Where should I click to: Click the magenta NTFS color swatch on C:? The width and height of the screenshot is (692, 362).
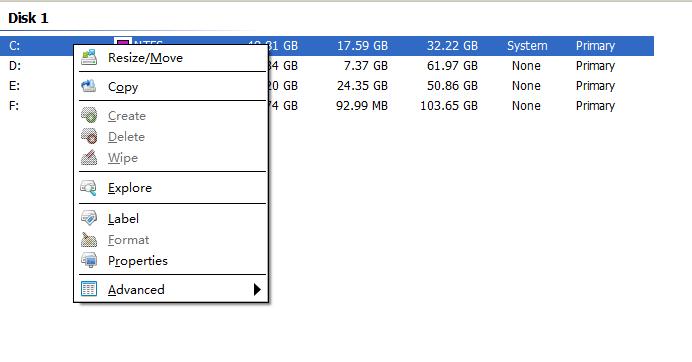[x=123, y=41]
